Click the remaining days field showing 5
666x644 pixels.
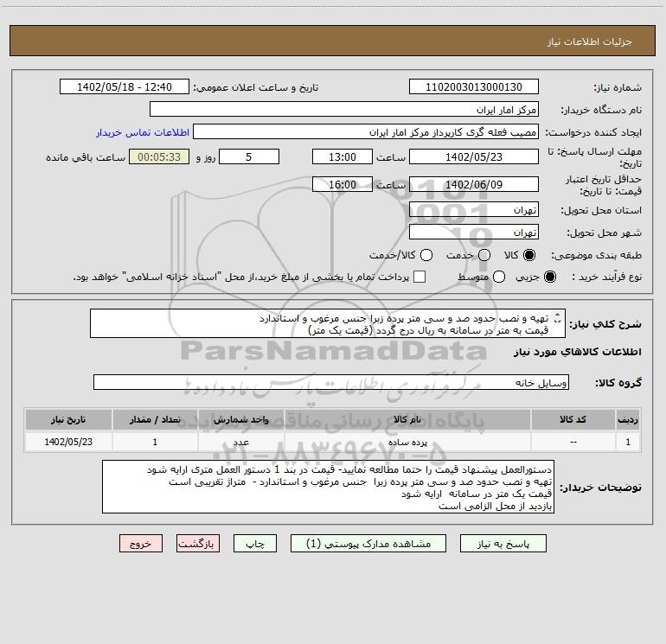pos(249,157)
